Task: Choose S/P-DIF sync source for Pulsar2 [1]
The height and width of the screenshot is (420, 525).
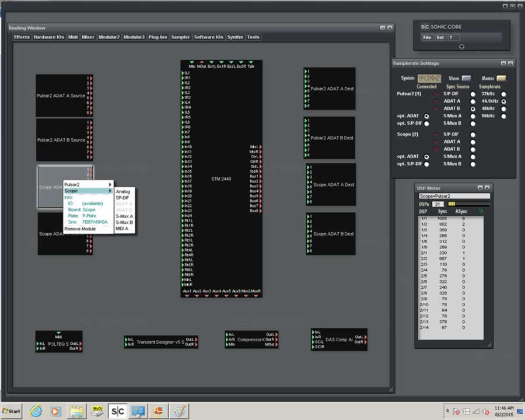Action: tap(473, 94)
